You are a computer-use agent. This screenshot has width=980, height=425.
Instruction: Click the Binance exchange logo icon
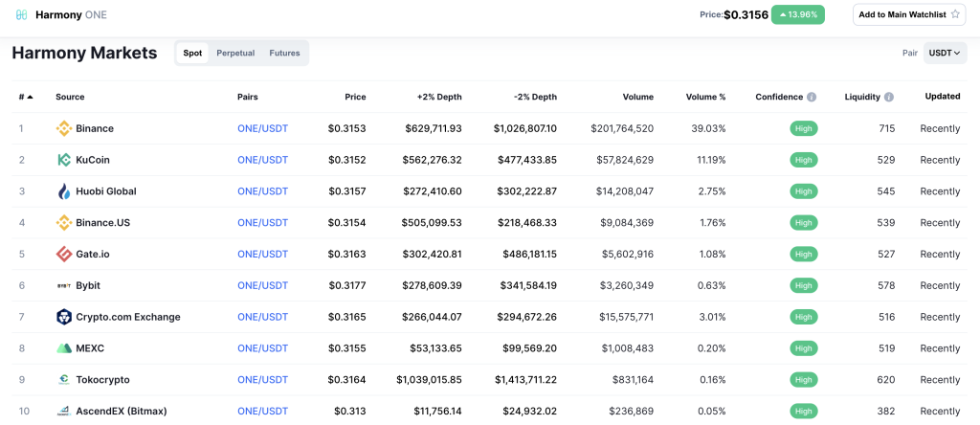(64, 129)
